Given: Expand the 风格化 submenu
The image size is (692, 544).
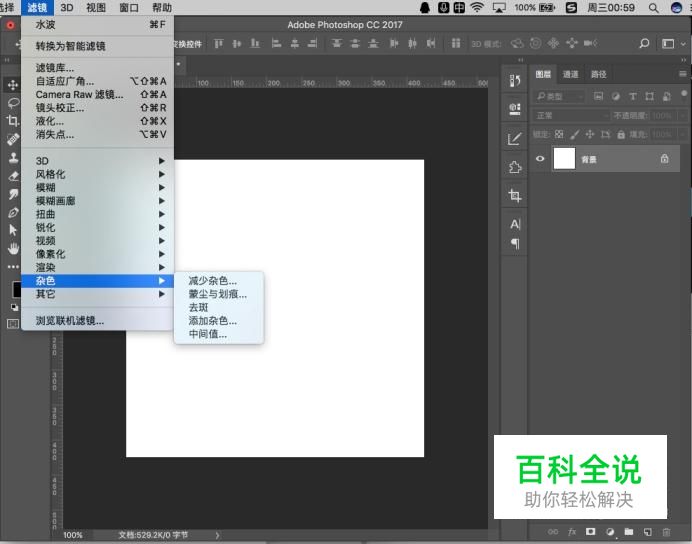Looking at the screenshot, I should 98,174.
